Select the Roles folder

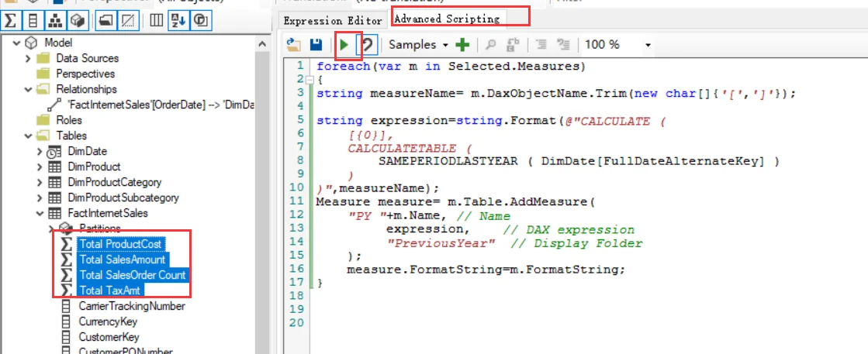tap(68, 120)
